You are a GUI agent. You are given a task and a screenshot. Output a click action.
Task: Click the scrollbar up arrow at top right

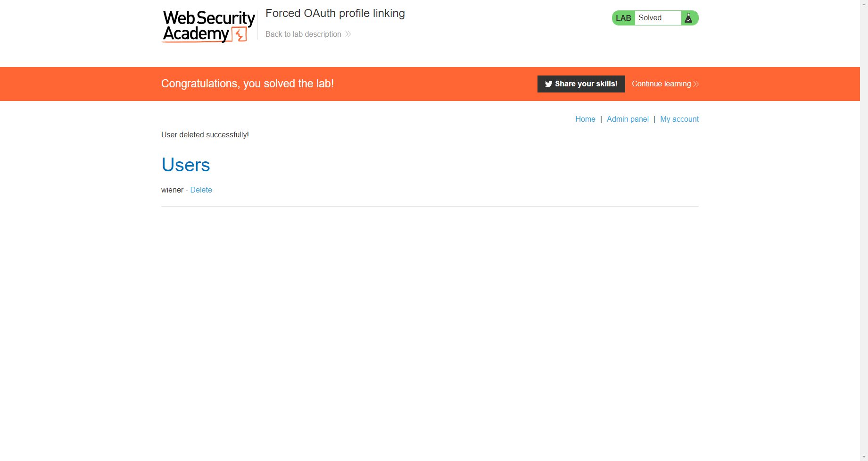coord(864,4)
